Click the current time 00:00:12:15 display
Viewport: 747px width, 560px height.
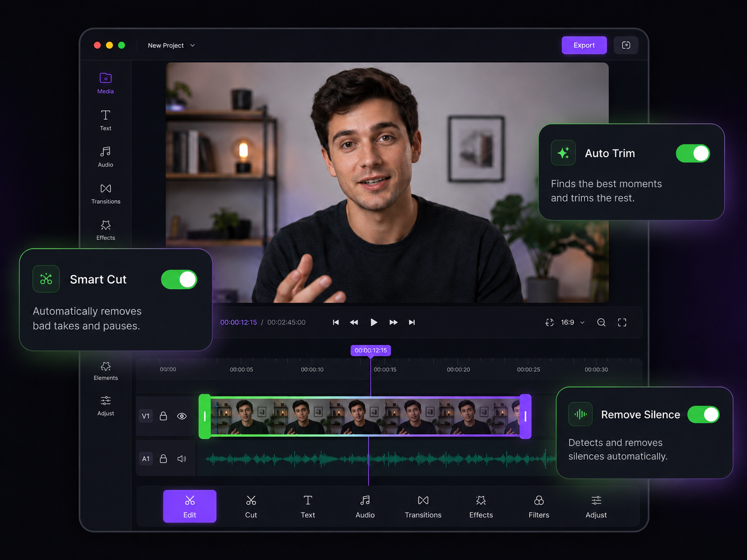pyautogui.click(x=238, y=322)
